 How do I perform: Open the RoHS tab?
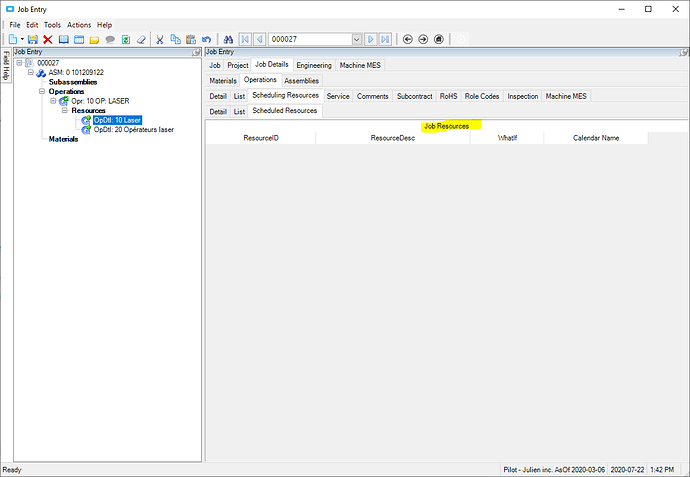(x=448, y=96)
